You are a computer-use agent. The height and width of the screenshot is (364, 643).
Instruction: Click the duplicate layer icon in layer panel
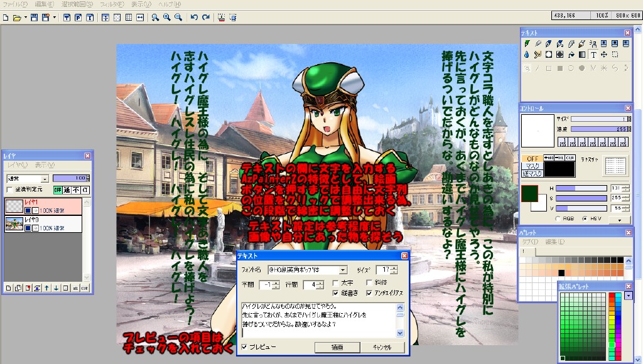(x=18, y=288)
